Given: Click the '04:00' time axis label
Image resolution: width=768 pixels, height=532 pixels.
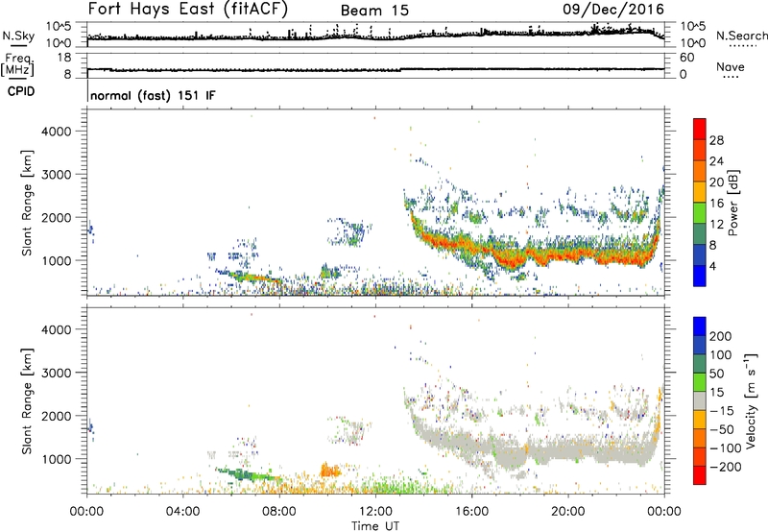Looking at the screenshot, I should (182, 512).
